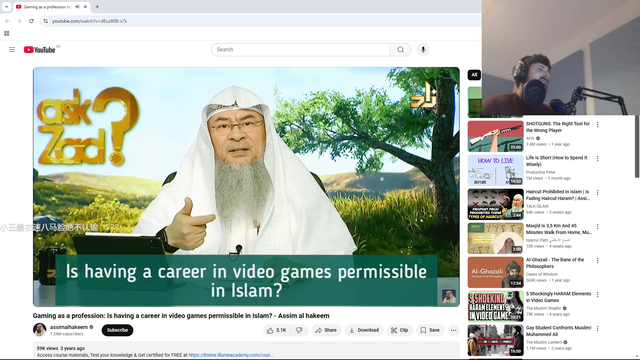Click inside the YouTube search field

[301, 49]
